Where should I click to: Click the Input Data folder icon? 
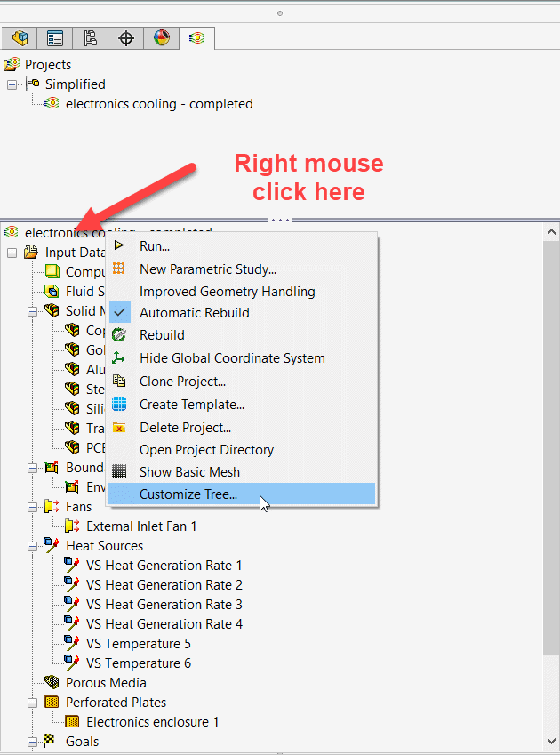pyautogui.click(x=31, y=252)
